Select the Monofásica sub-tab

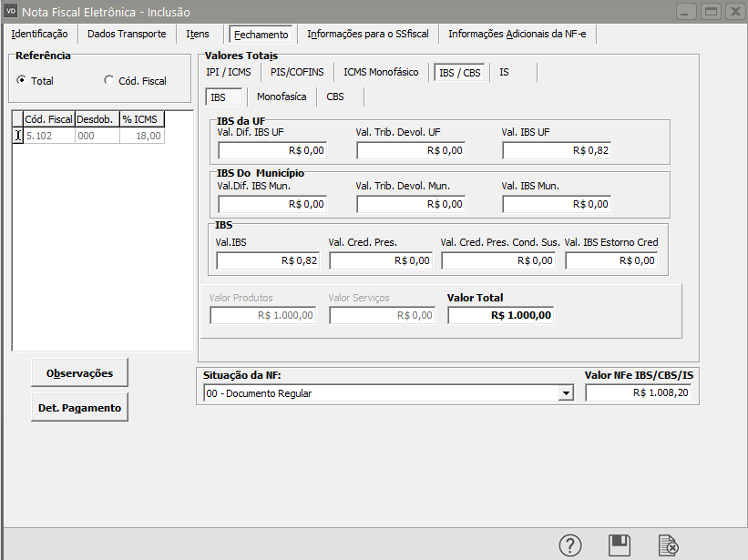[x=282, y=97]
